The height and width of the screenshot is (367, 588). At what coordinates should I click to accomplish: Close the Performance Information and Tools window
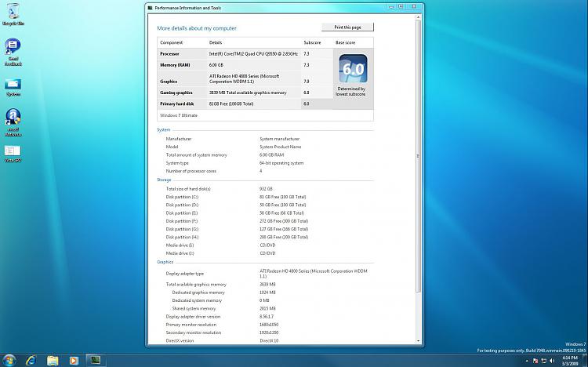(x=414, y=7)
